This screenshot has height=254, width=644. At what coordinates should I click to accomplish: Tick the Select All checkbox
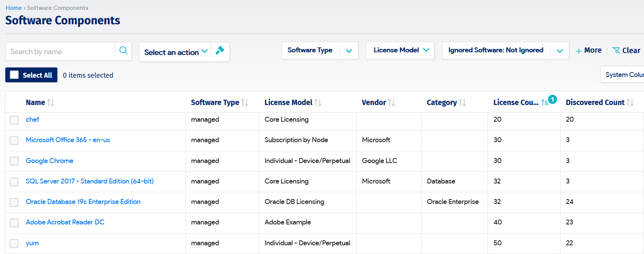pos(14,75)
